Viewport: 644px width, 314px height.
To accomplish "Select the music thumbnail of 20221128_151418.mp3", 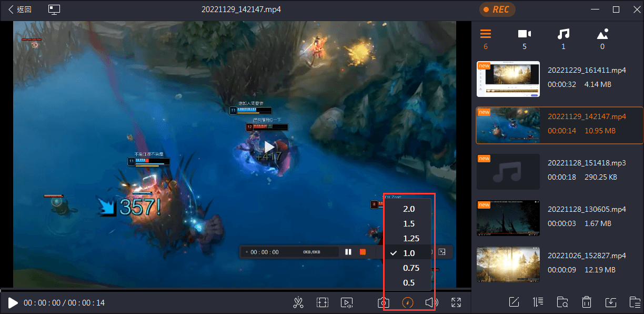I will pyautogui.click(x=508, y=172).
